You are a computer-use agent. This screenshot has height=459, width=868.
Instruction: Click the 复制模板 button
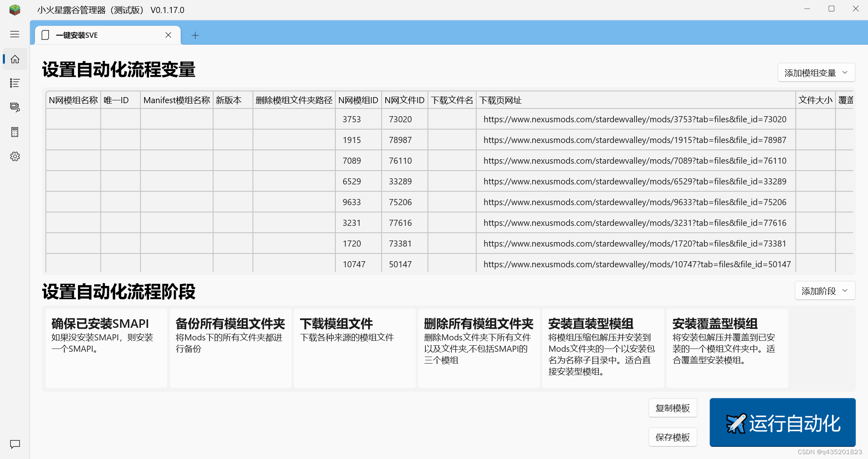point(672,408)
